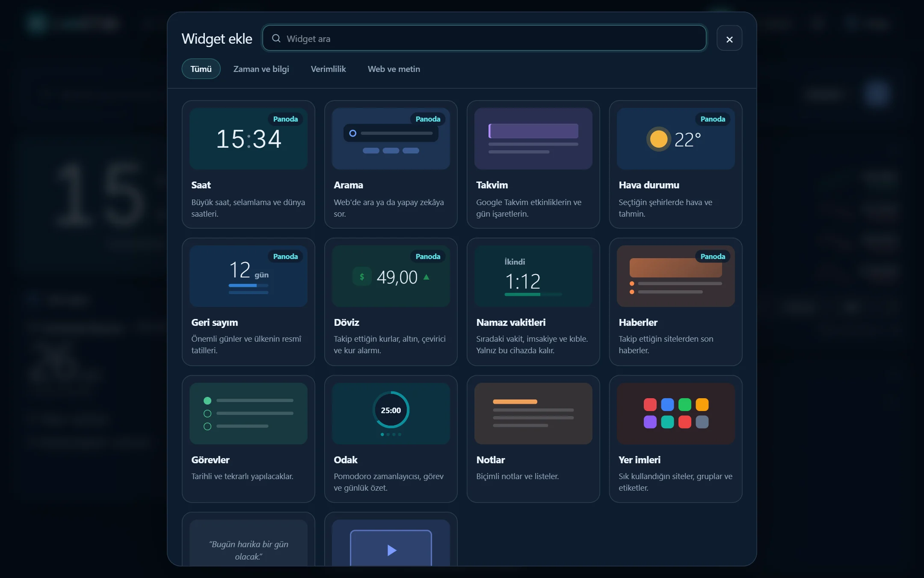Click the 'Biçimli notlar ve listeler' description

518,476
